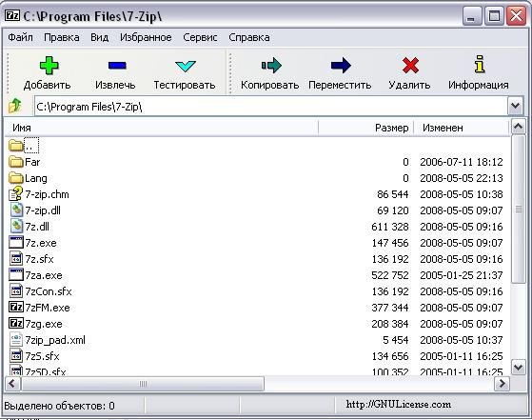This screenshot has height=420, width=532.
Task: Click the 7z.sfx file icon
Action: coord(16,258)
